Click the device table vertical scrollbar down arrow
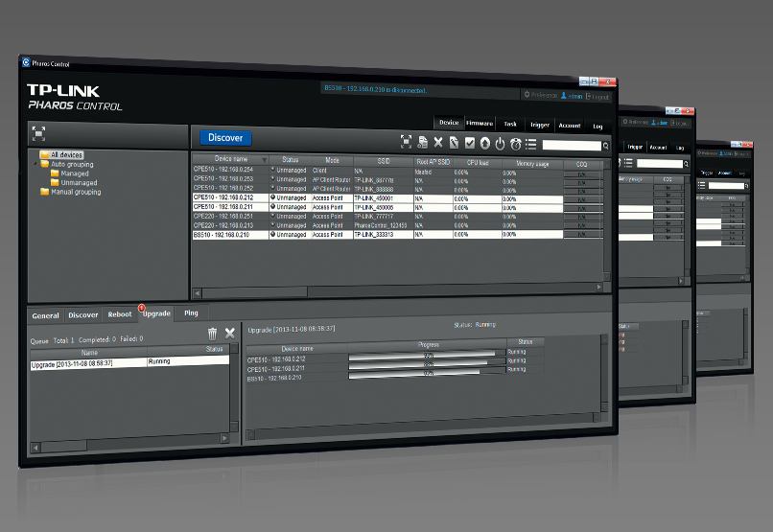This screenshot has height=532, width=773. click(607, 276)
